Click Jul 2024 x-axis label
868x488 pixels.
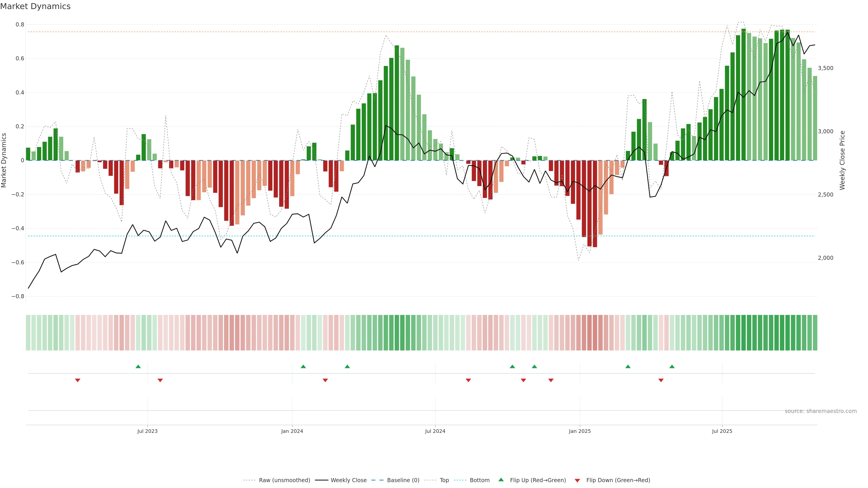point(435,431)
